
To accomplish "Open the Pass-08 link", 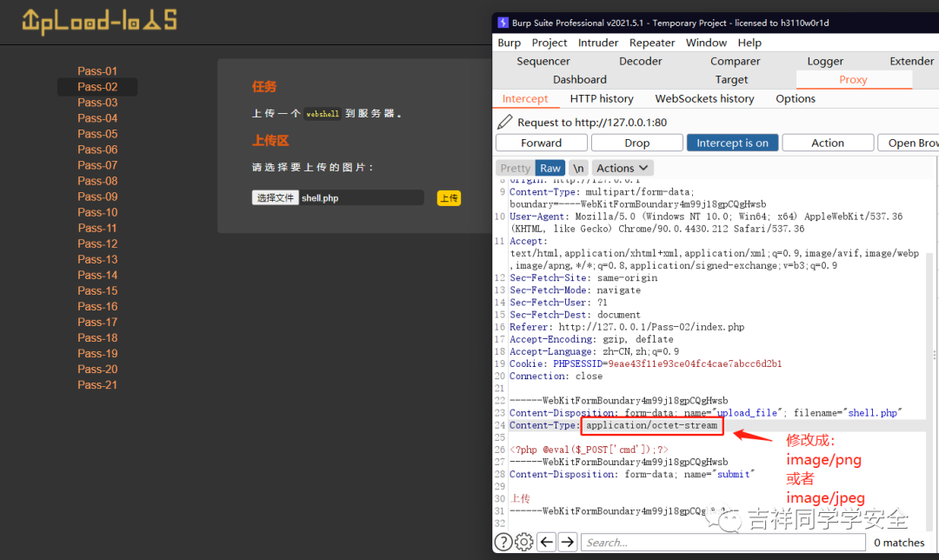I will (x=97, y=181).
